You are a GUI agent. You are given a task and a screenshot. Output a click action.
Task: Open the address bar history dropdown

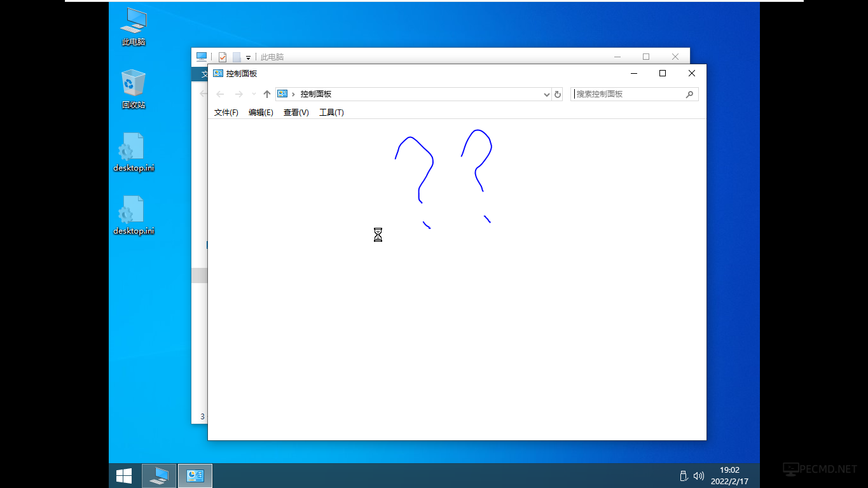(547, 94)
